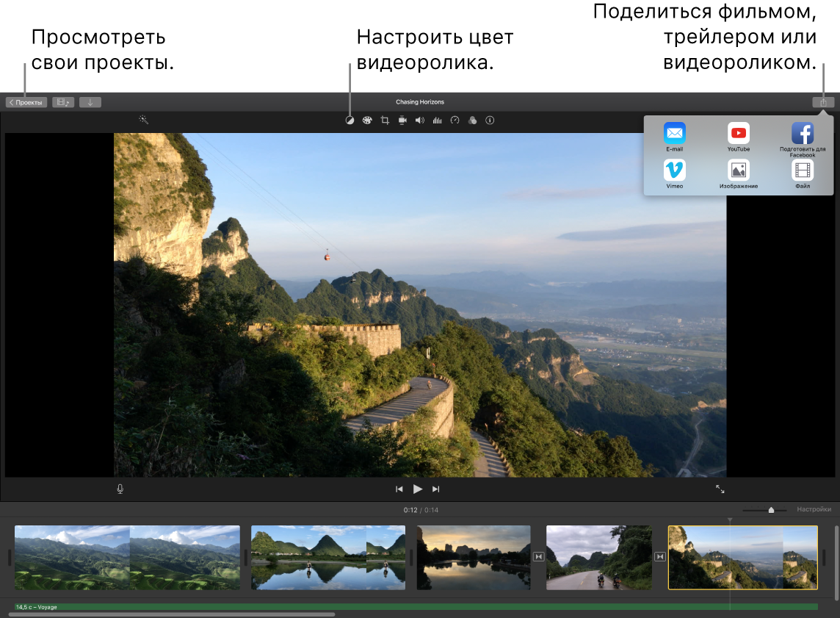Adjust the timeline zoom slider
The width and height of the screenshot is (840, 618).
pyautogui.click(x=771, y=509)
